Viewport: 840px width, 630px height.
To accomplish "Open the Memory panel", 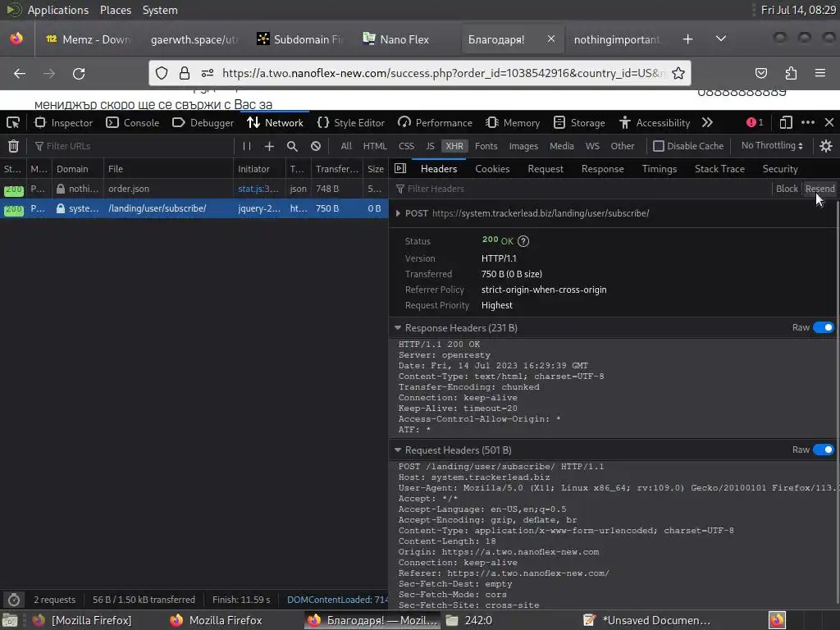I will 513,123.
